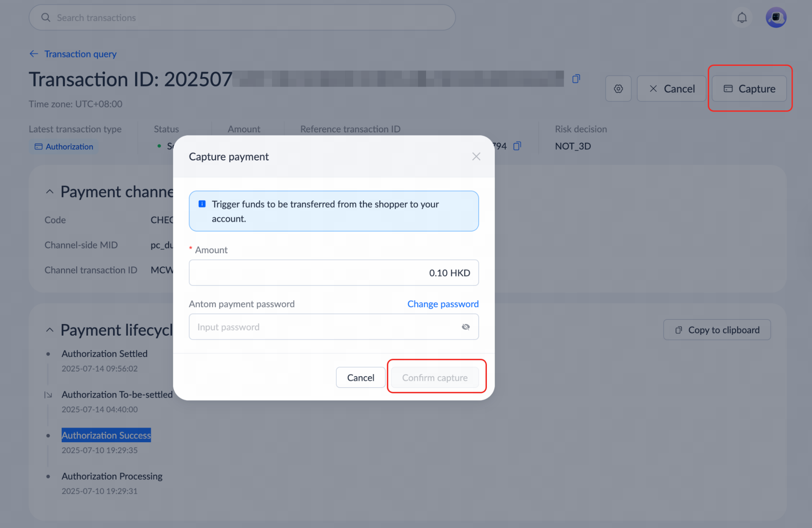Click the Authorization type tag
The width and height of the screenshot is (812, 528).
point(64,147)
